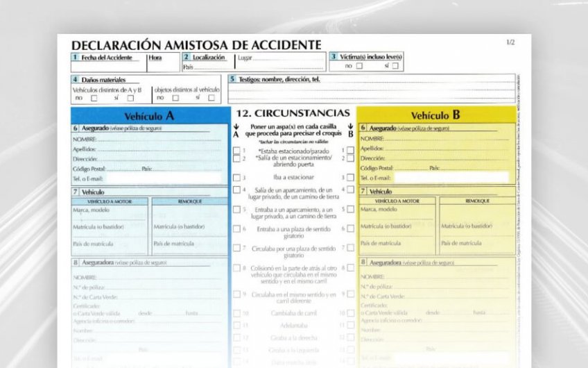Screen dimensions: 588x368
Task: Click the NOMBRE line for Vehículo A Asegurado
Action: click(x=159, y=140)
